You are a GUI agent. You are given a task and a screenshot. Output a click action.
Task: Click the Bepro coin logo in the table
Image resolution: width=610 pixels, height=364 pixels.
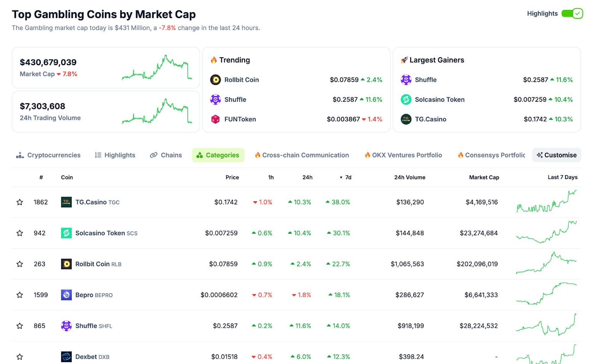66,294
